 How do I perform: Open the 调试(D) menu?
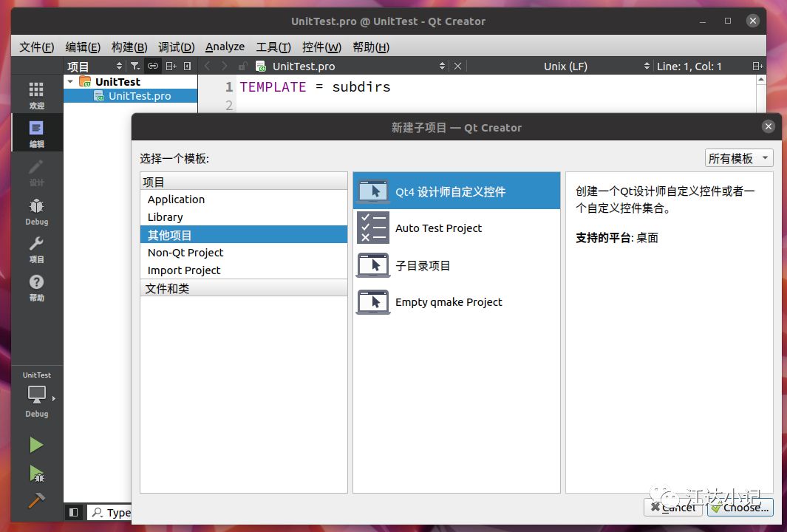(x=176, y=47)
